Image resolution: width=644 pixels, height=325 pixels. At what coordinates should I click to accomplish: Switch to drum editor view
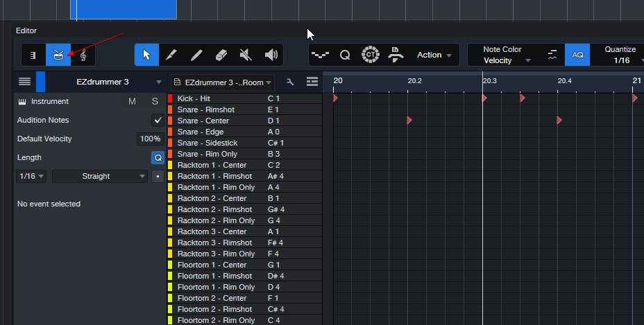click(58, 55)
